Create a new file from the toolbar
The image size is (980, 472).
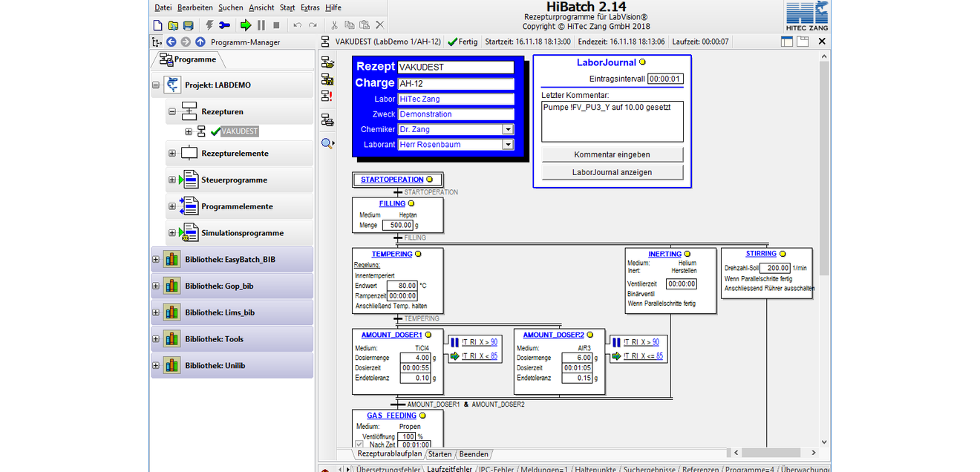[158, 25]
